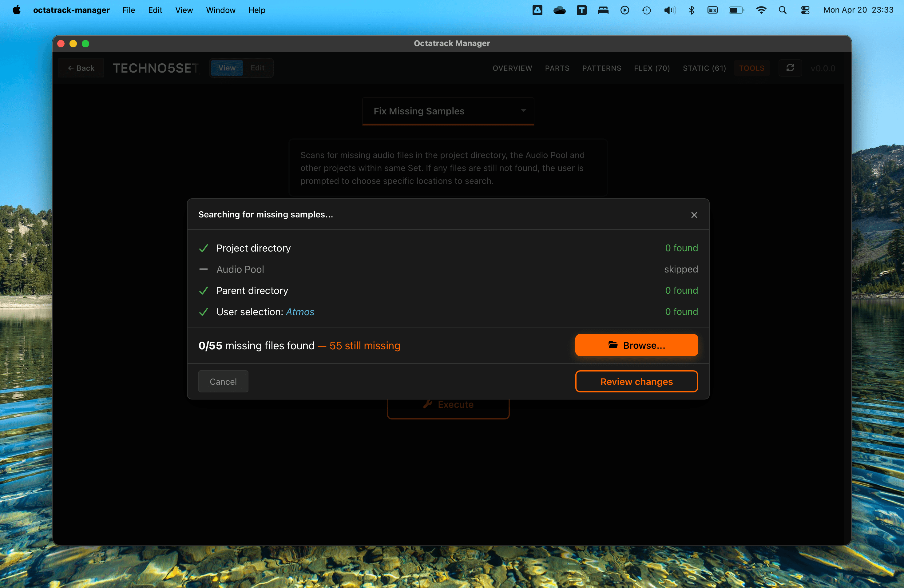Switch to Edit mode in the View/Edit toggle

point(258,68)
